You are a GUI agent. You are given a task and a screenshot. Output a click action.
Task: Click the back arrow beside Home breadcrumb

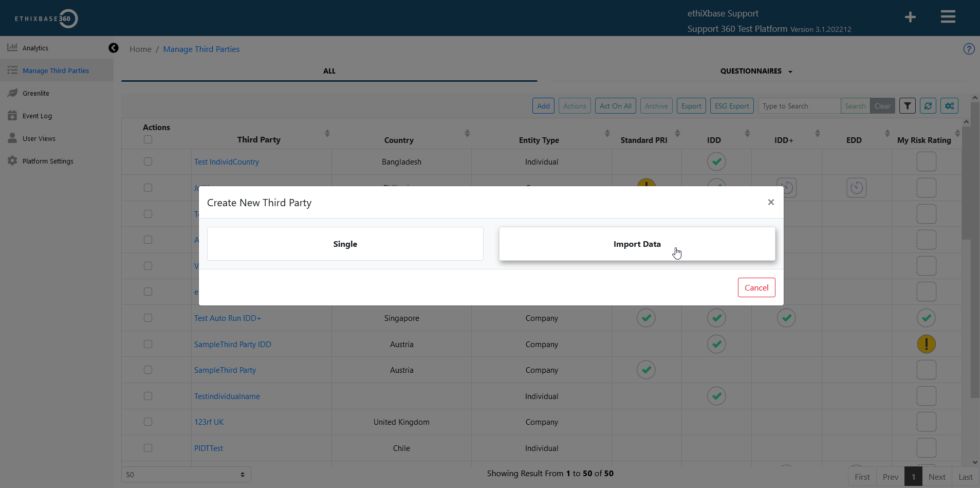(113, 48)
